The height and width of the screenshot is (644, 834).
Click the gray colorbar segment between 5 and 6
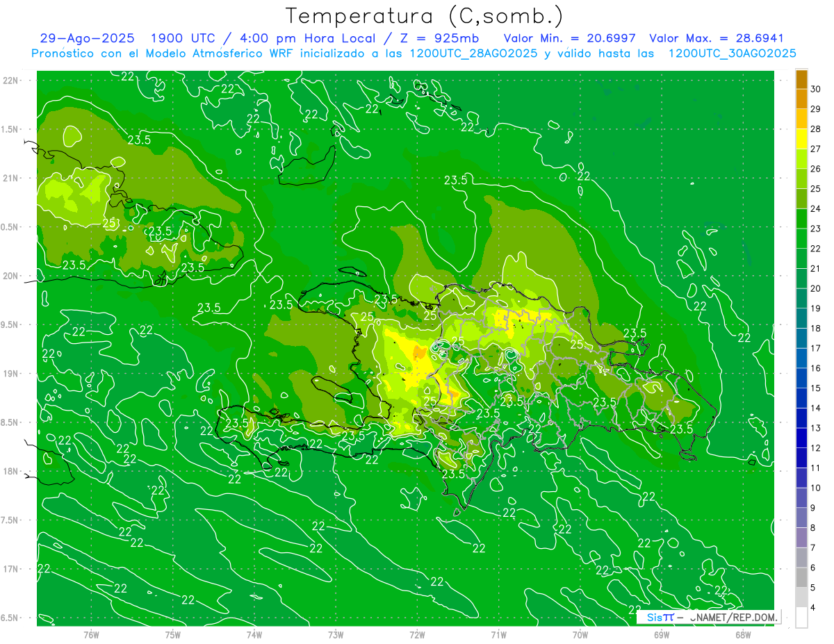(x=802, y=578)
